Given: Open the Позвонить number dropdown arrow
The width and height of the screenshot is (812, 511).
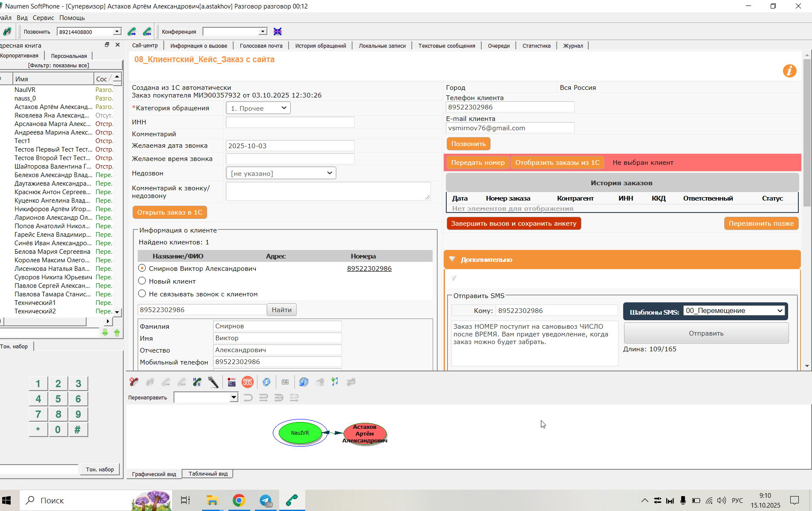Looking at the screenshot, I should [x=117, y=32].
